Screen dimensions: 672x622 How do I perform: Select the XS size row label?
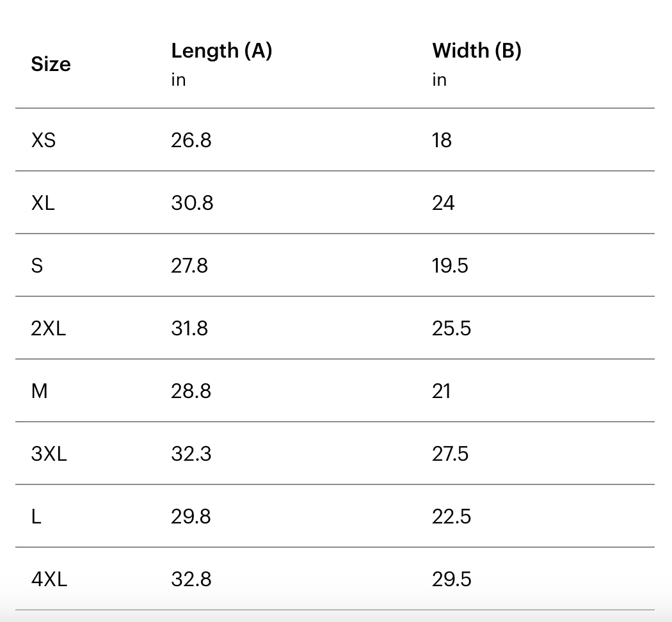[x=44, y=140]
